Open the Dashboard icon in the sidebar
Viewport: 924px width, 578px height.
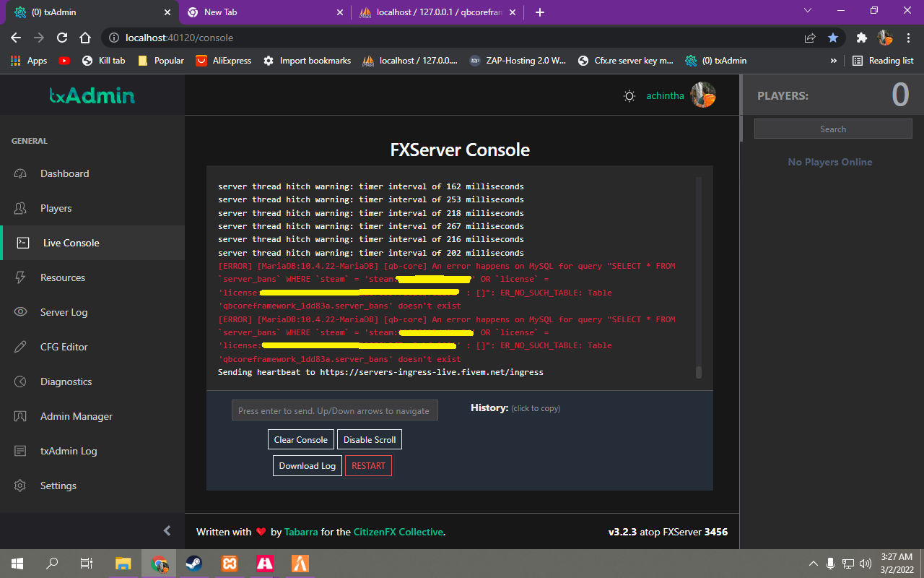[20, 173]
